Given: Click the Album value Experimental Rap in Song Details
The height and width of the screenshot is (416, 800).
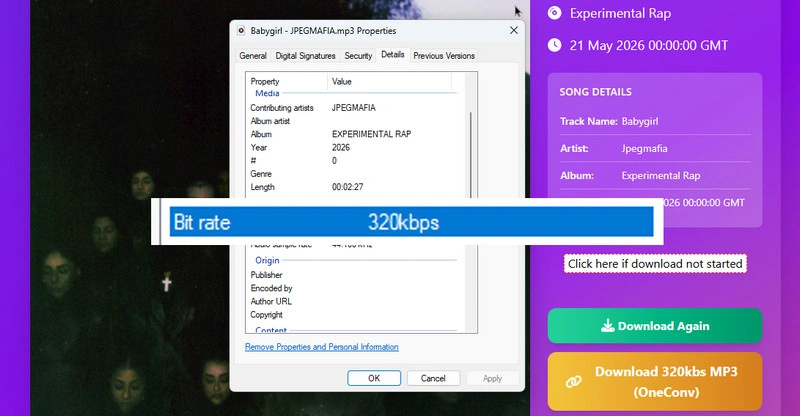Looking at the screenshot, I should (x=661, y=176).
